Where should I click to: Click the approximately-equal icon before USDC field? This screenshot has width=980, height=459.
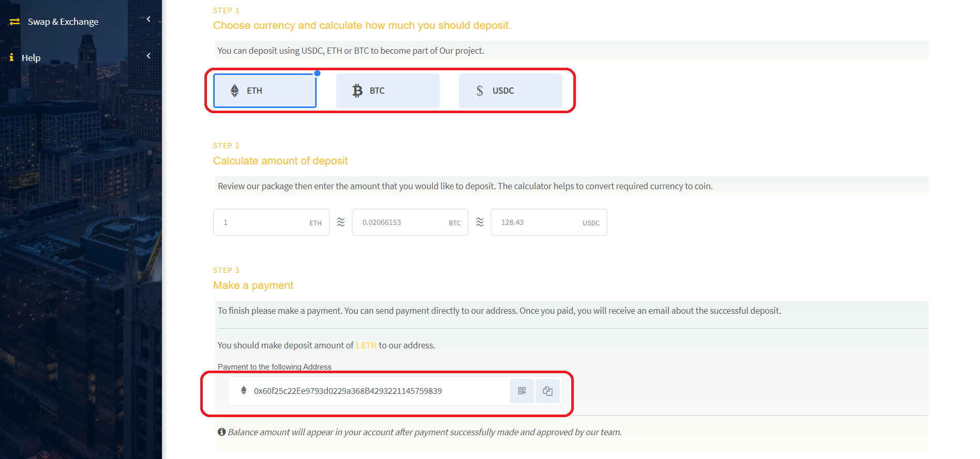tap(480, 222)
